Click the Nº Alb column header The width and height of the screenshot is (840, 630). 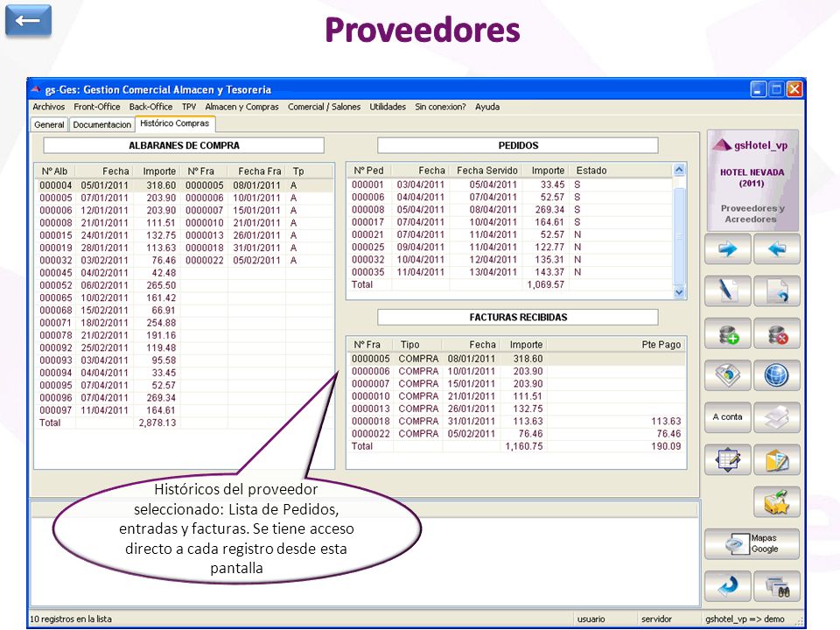(54, 171)
